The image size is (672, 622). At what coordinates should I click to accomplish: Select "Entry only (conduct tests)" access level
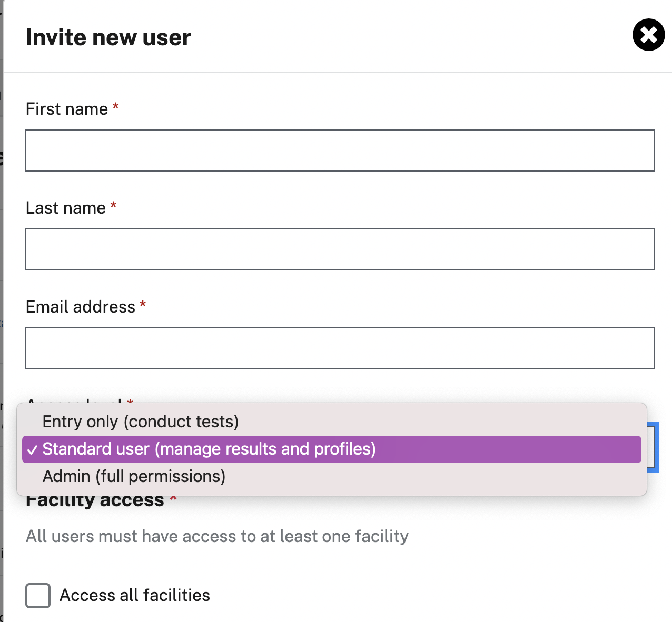(140, 422)
